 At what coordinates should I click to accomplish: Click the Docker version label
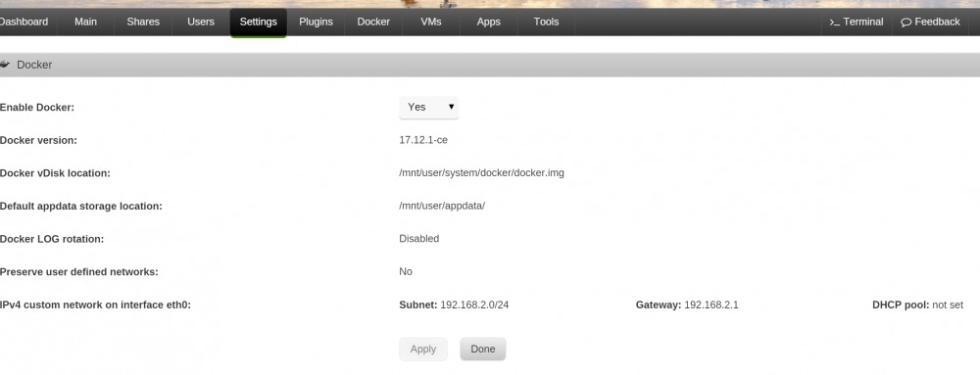coord(38,140)
